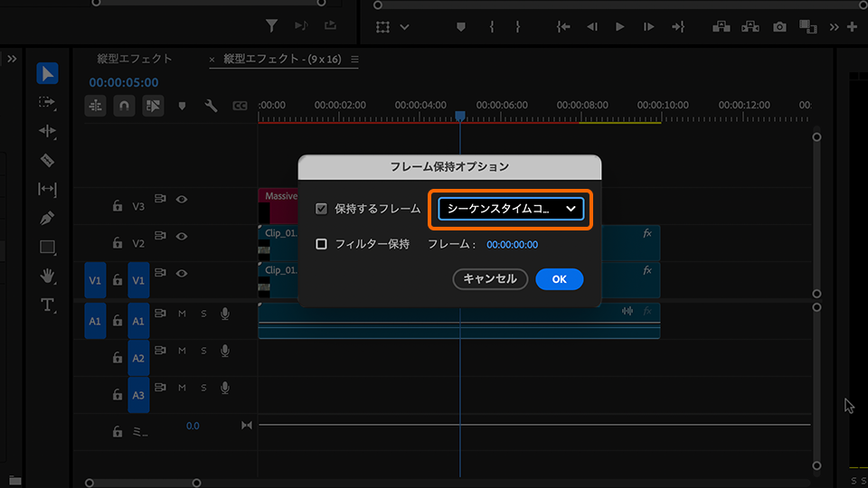Select the Pen tool
Screen dimensions: 868x488
coord(47,218)
